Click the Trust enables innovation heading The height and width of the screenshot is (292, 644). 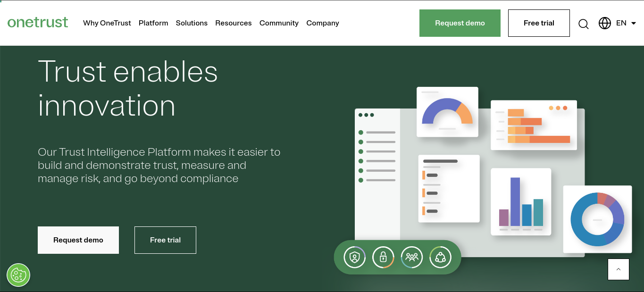[x=128, y=89]
